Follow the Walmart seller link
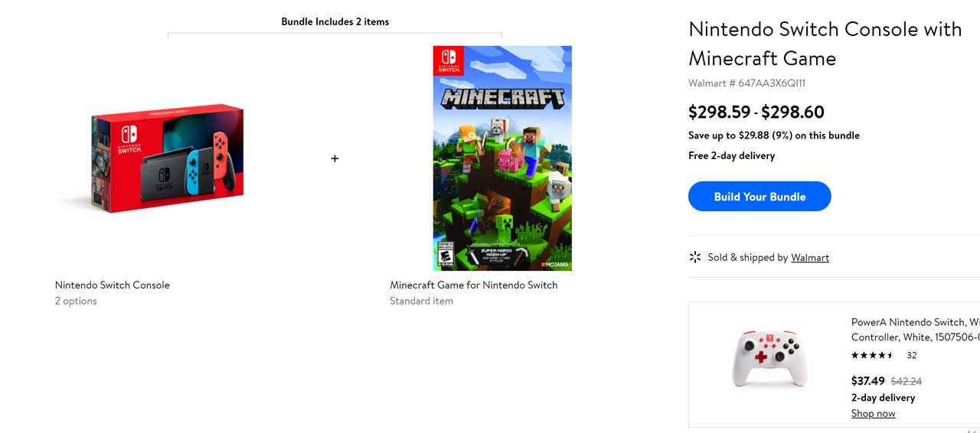Image resolution: width=980 pixels, height=433 pixels. point(810,258)
